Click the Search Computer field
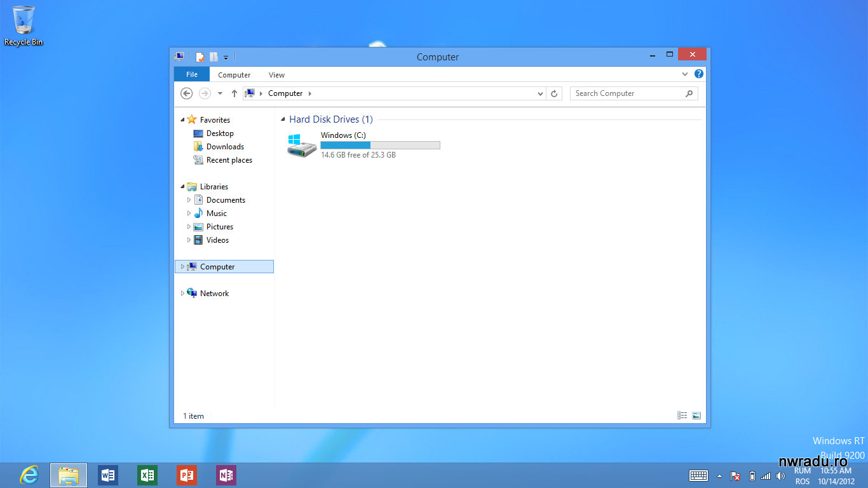Viewport: 868px width, 488px height. coord(627,93)
